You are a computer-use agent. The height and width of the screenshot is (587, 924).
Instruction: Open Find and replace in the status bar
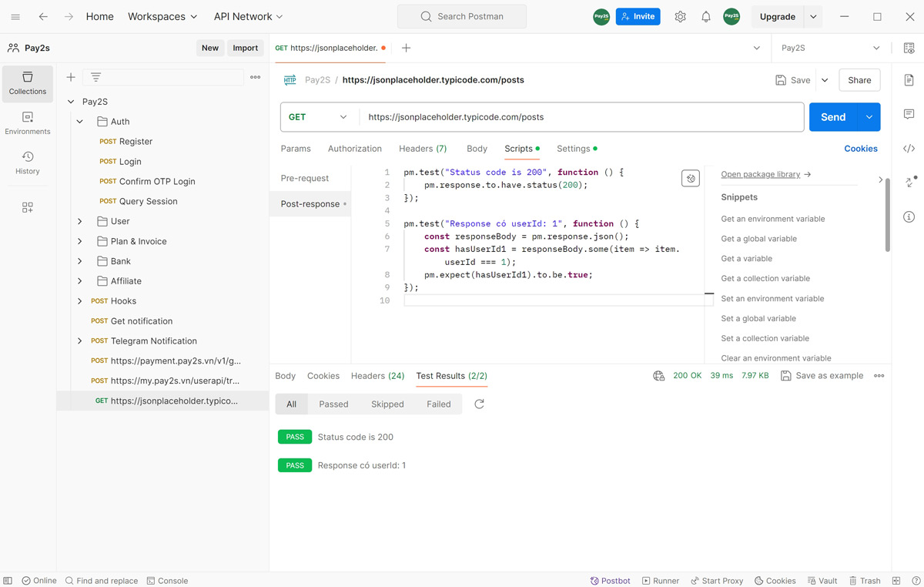pos(102,581)
